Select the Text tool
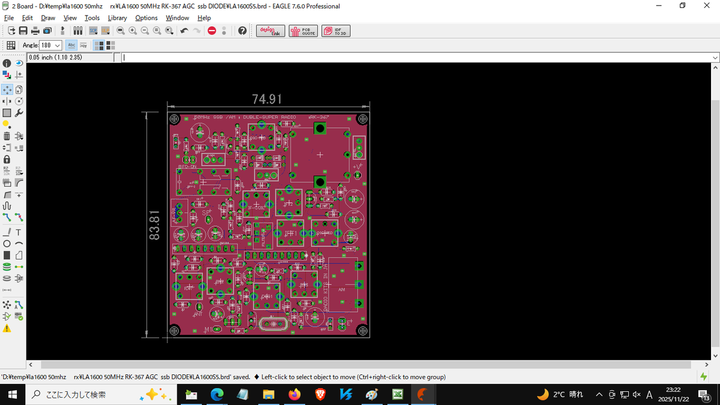Viewport: 720px width, 405px height. point(20,232)
